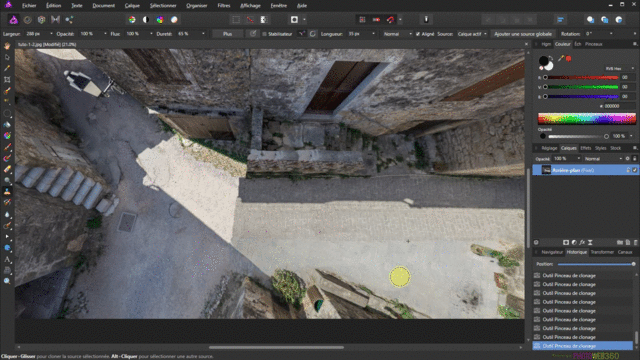Screen dimensions: 640x360
Task: Switch to the Transformer tab
Action: coord(602,252)
